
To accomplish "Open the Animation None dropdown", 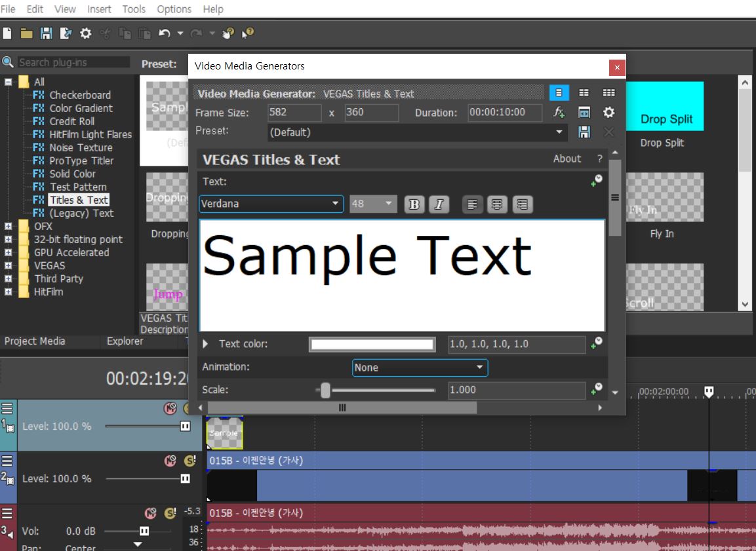I will click(x=420, y=368).
